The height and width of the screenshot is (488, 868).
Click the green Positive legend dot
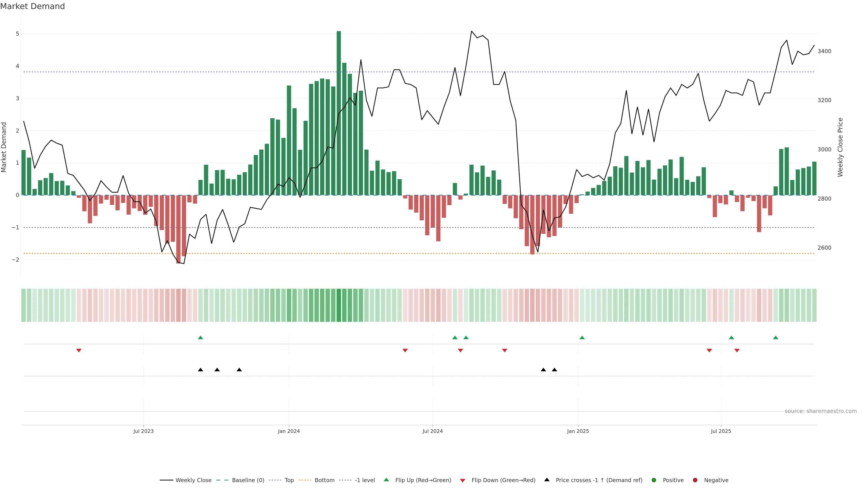[x=654, y=480]
